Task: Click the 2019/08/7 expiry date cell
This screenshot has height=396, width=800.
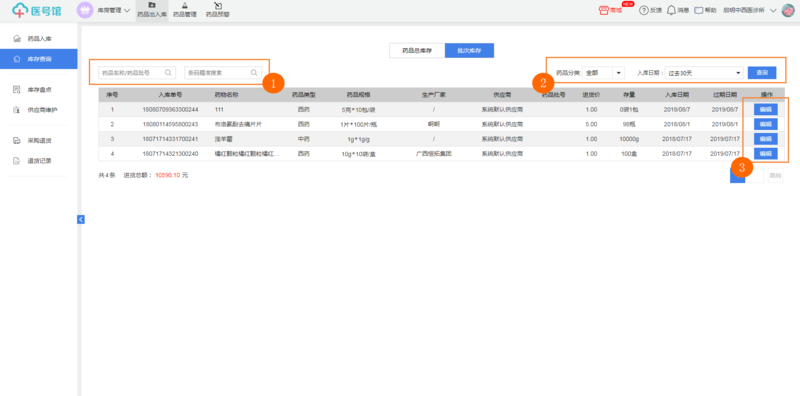Action: [x=725, y=110]
